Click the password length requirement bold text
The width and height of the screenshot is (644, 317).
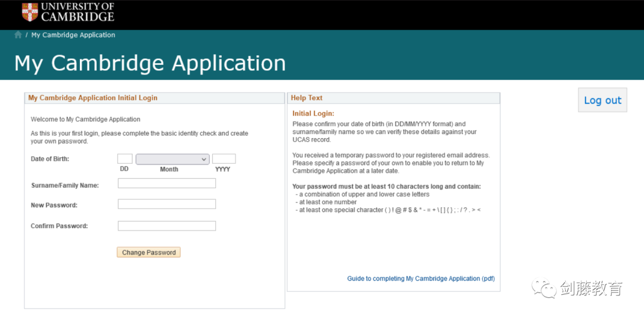tap(386, 187)
